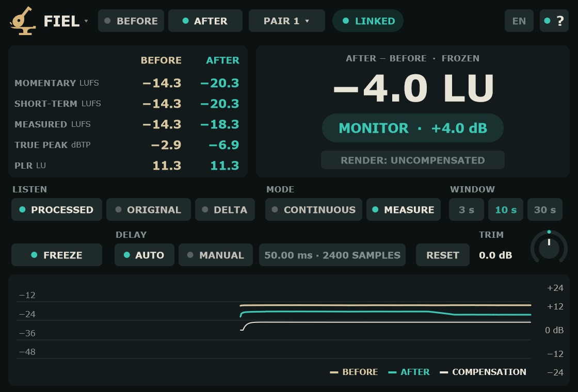The image size is (578, 392).
Task: Enable the FREEZE toggle
Action: 57,255
